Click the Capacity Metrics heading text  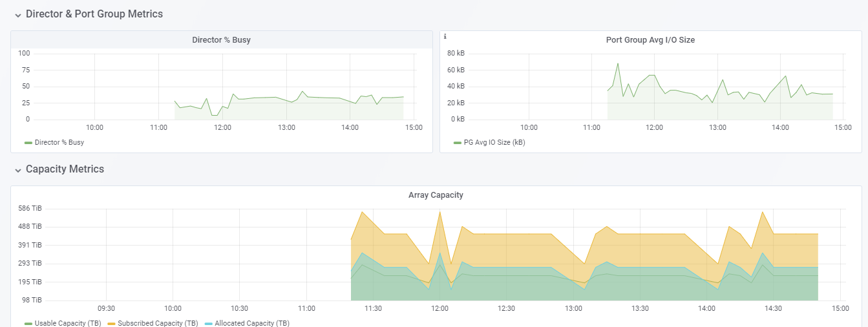65,169
